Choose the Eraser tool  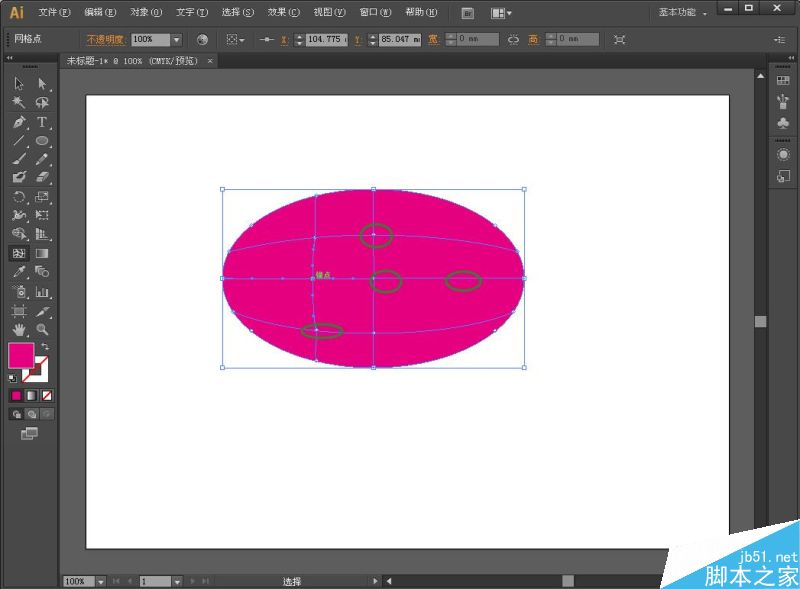point(42,177)
